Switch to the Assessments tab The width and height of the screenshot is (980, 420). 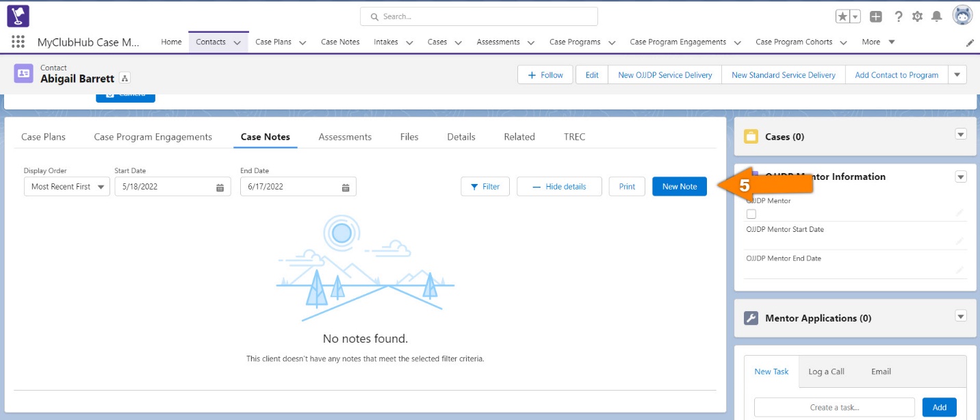(345, 137)
